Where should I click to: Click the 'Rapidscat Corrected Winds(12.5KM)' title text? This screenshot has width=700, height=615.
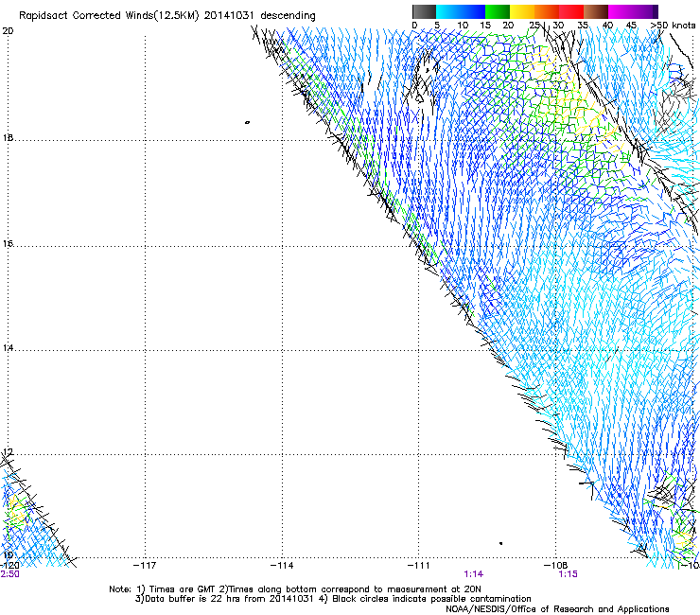click(109, 16)
